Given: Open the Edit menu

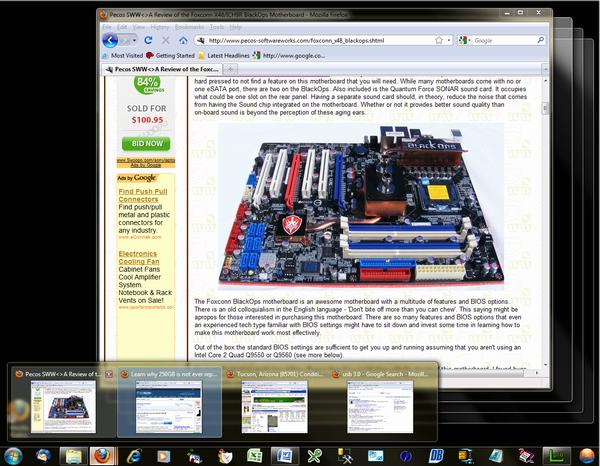Looking at the screenshot, I should 122,27.
